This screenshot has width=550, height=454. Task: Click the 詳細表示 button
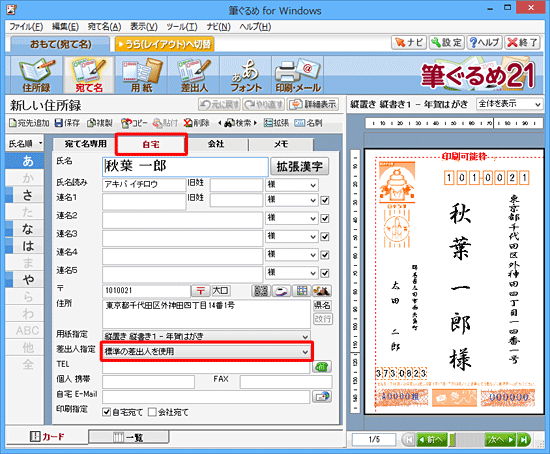(313, 104)
